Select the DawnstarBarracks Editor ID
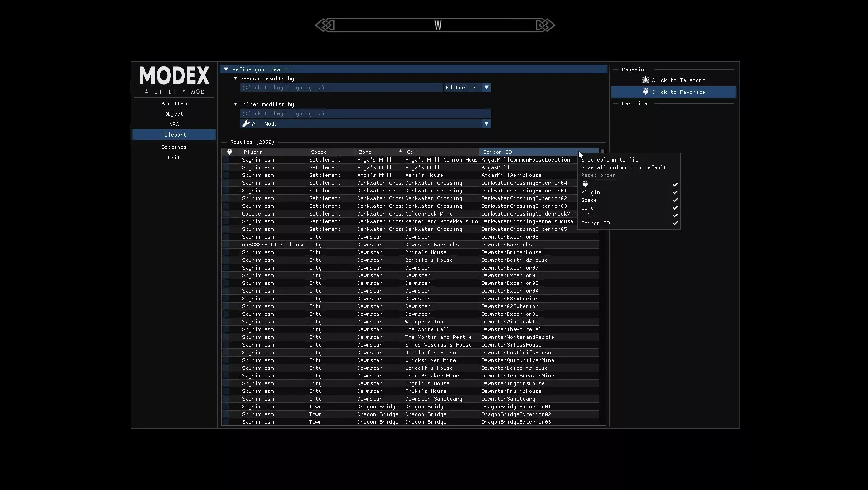Viewport: 868px width, 490px height. pyautogui.click(x=506, y=245)
